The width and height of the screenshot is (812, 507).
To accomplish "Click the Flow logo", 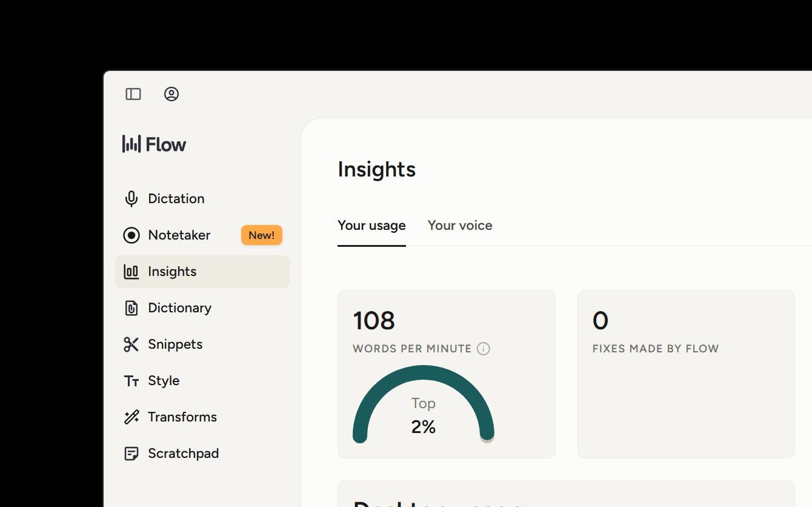I will click(x=155, y=144).
